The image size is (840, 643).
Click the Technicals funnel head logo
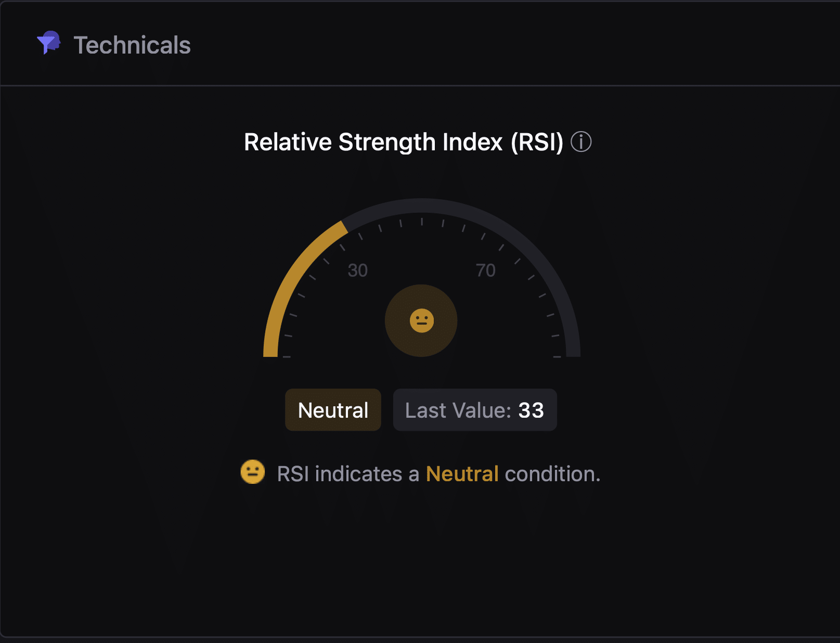tap(48, 43)
